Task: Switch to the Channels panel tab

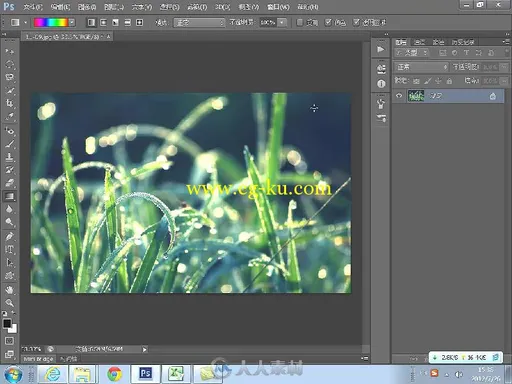Action: 419,42
